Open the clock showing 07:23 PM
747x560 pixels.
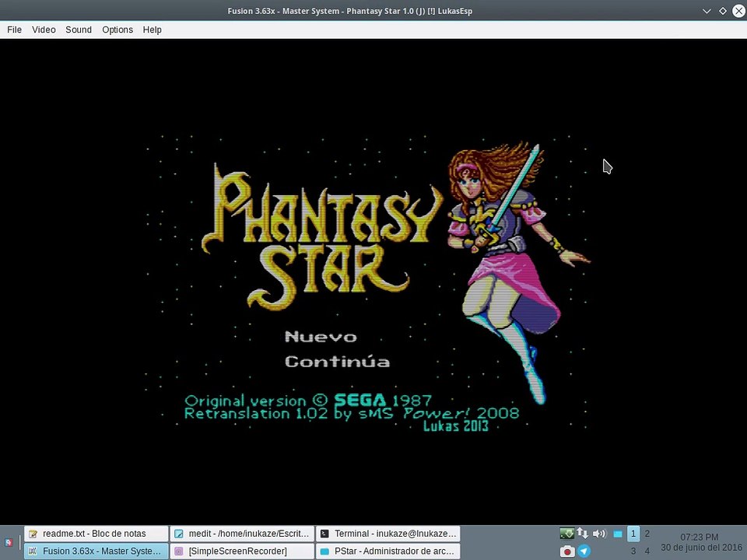tap(699, 537)
